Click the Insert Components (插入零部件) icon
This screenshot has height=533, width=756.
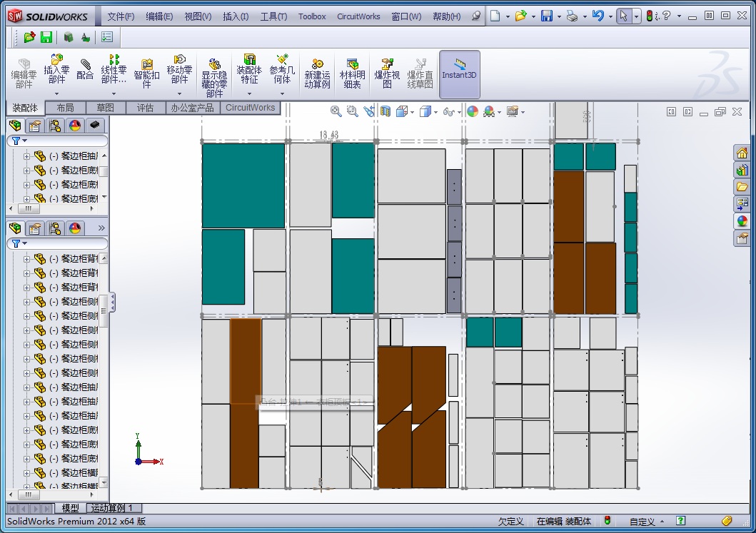57,60
